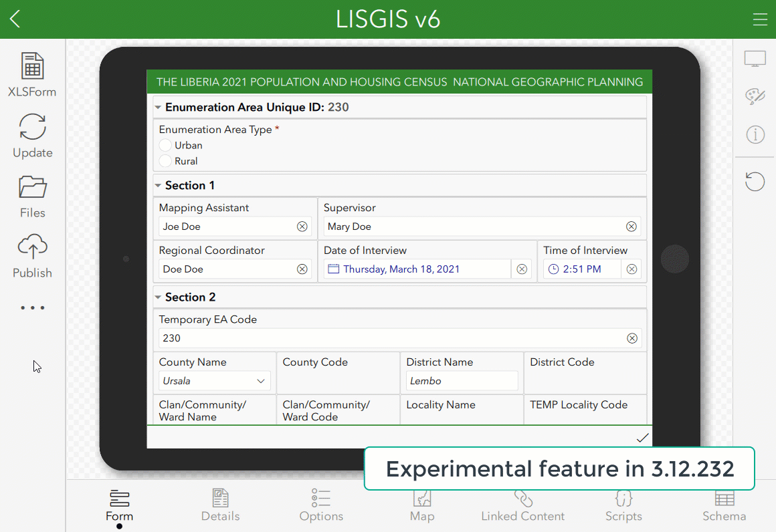Switch to the Linked Content tab
The image size is (776, 532).
[x=522, y=505]
